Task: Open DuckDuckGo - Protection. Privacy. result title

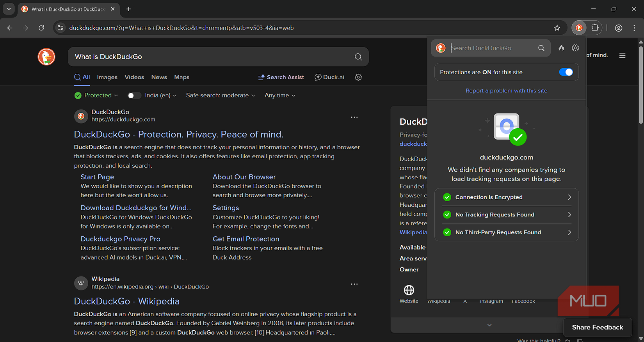Action: point(179,135)
